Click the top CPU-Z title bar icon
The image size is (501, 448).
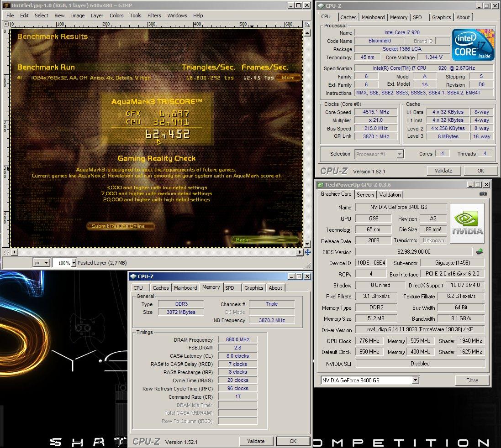click(321, 6)
